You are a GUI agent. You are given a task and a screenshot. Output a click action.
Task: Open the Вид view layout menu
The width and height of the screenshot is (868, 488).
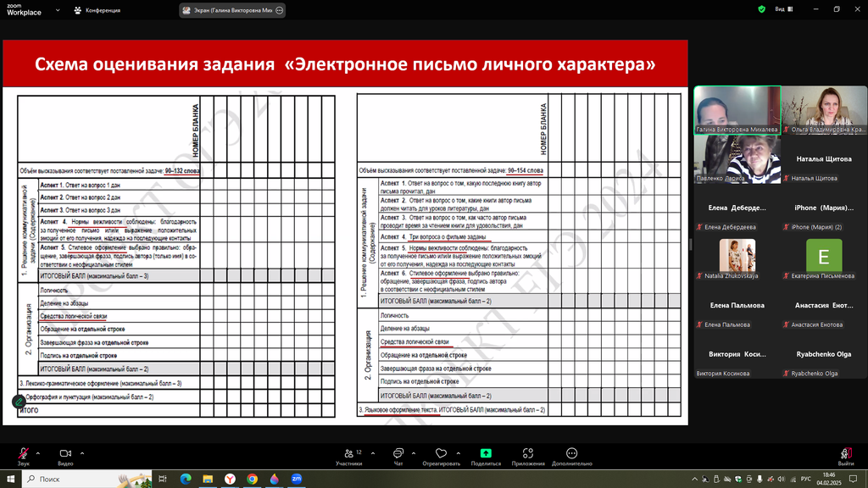784,9
